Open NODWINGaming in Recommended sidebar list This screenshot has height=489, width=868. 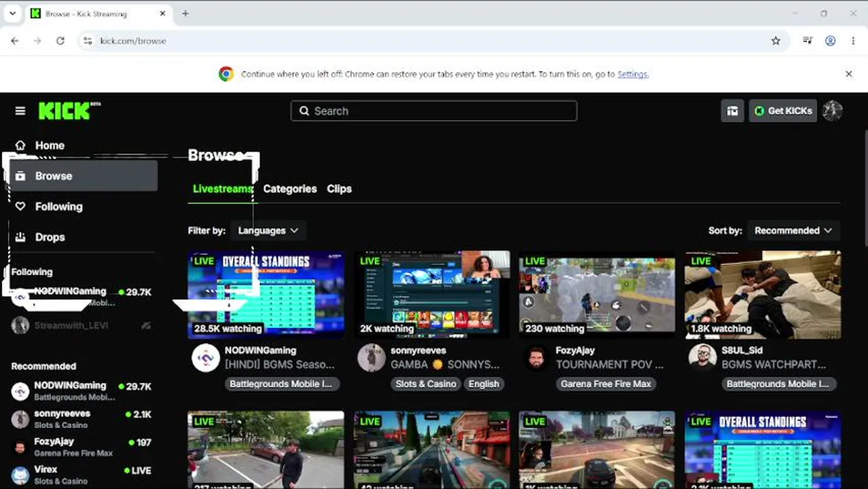[x=82, y=391]
